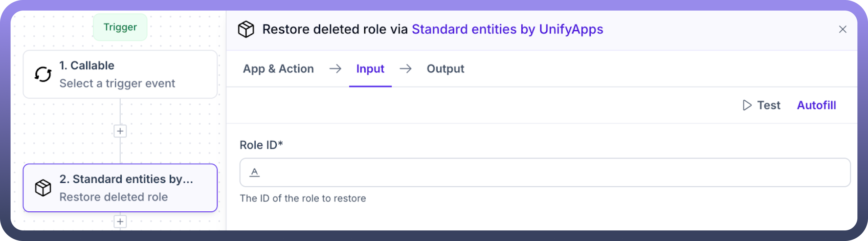The width and height of the screenshot is (868, 241).
Task: Click the Autofill button
Action: pyautogui.click(x=816, y=105)
